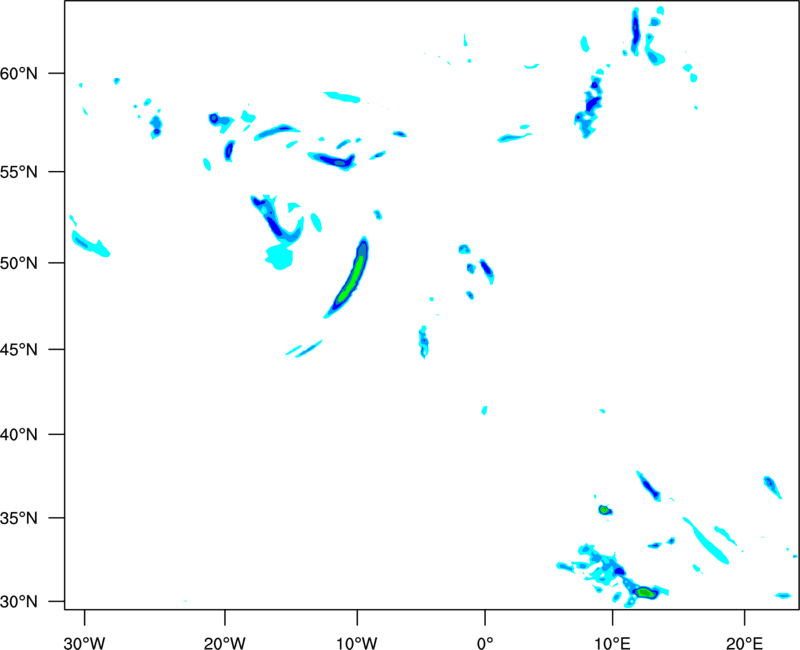The width and height of the screenshot is (800, 650).
Task: Click the 30°N latitude label
Action: tap(19, 602)
